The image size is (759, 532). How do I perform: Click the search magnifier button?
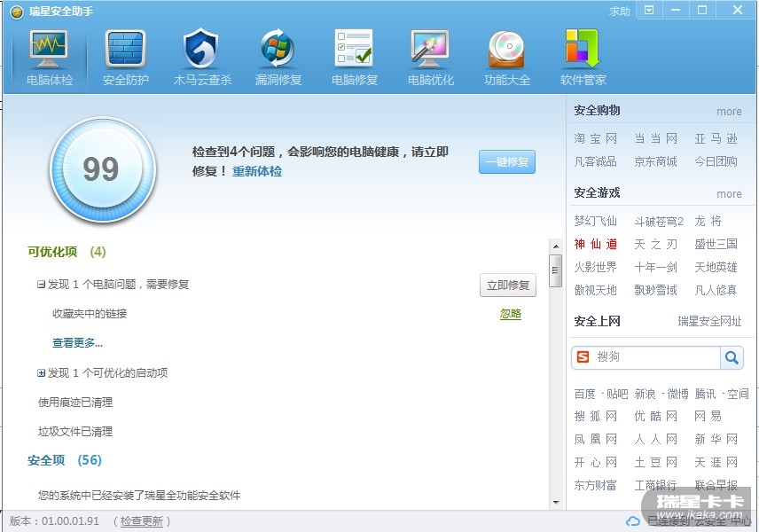(732, 357)
